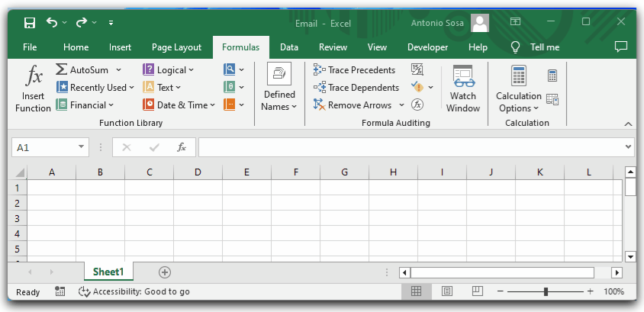Select the Sheet1 tab
644x312 pixels.
click(x=108, y=272)
